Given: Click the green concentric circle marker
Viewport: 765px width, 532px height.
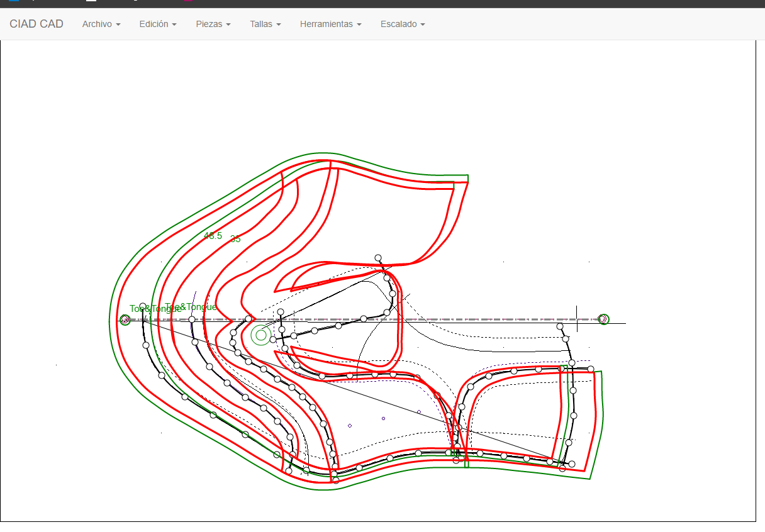Looking at the screenshot, I should pyautogui.click(x=261, y=335).
